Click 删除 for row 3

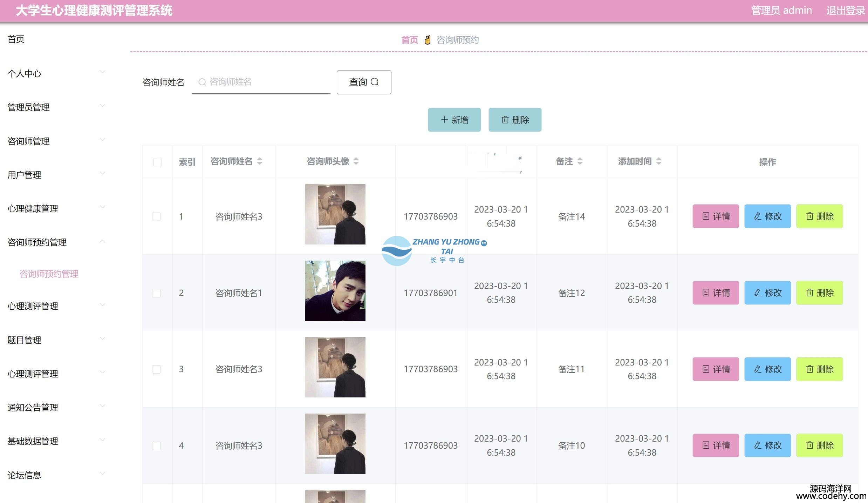819,369
